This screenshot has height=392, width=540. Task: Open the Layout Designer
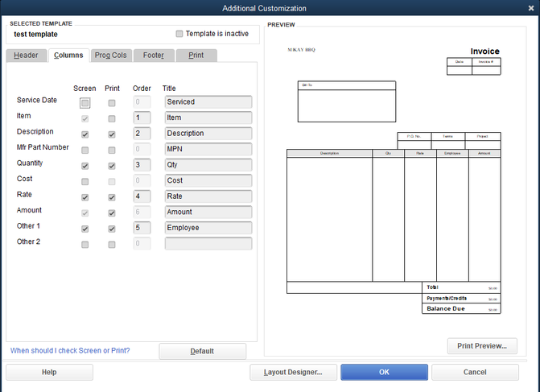293,373
